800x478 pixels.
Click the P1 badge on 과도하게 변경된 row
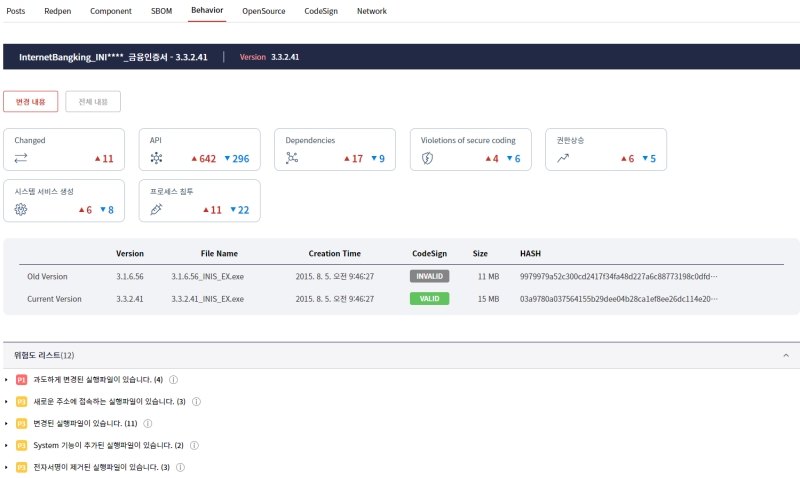[21, 380]
